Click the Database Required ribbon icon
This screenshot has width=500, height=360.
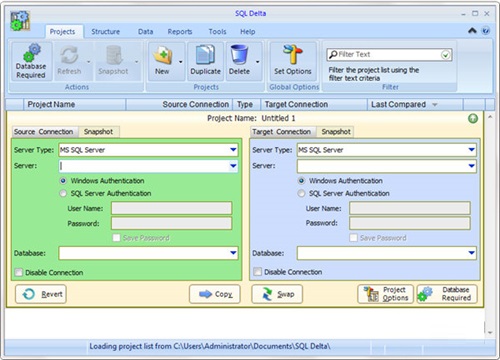tap(32, 53)
